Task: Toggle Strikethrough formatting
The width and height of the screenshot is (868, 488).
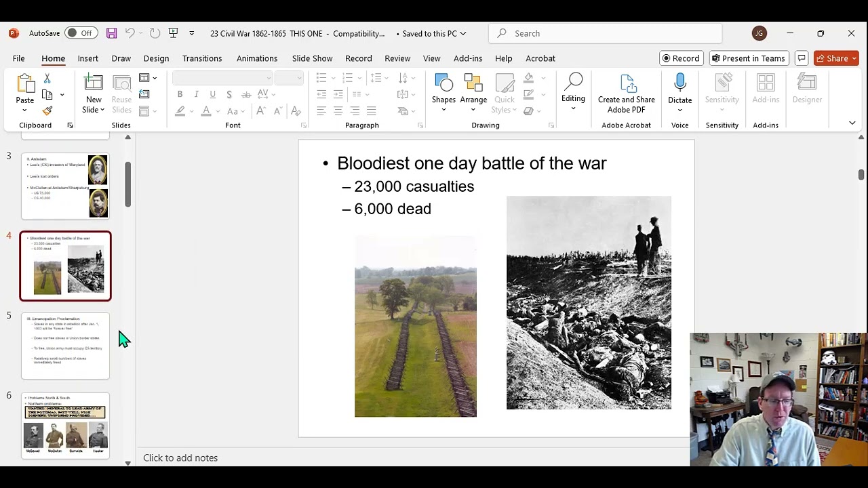Action: coord(245,94)
